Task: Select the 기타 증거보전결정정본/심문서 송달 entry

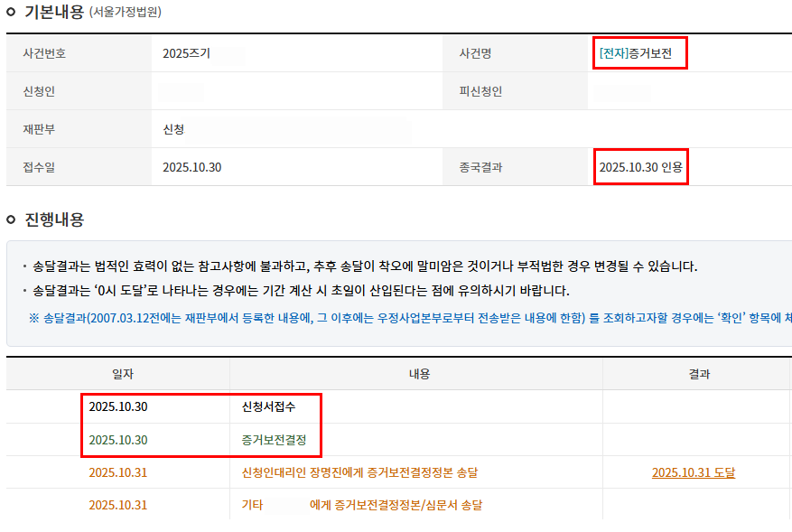Action: 361,505
